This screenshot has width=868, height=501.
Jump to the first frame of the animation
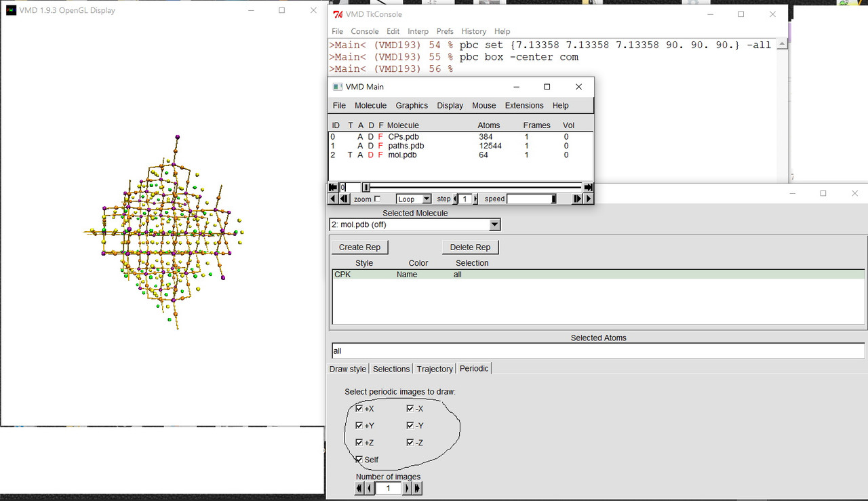click(x=333, y=187)
